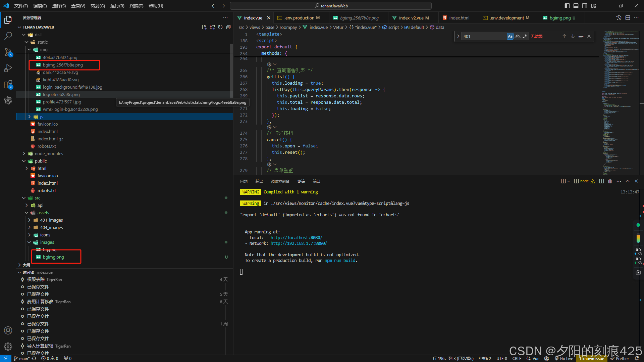Close the find widget

click(x=589, y=36)
